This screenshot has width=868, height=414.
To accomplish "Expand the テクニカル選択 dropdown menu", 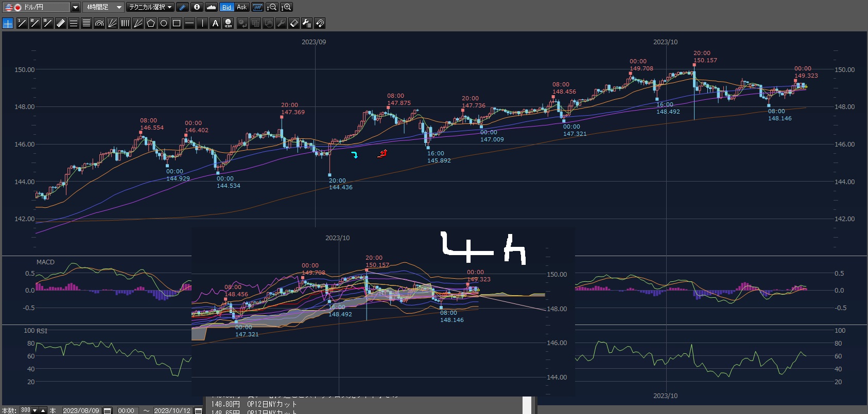I will pos(150,7).
